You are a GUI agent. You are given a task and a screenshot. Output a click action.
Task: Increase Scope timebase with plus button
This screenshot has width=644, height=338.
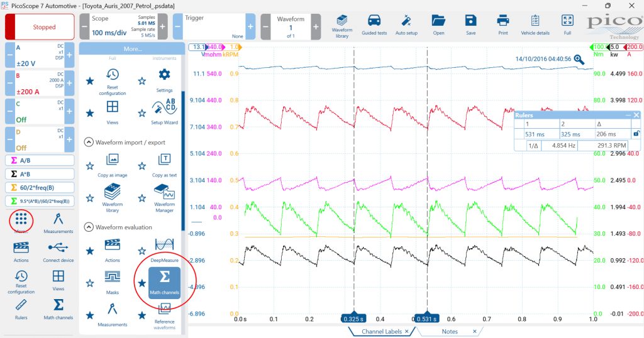[x=163, y=26]
